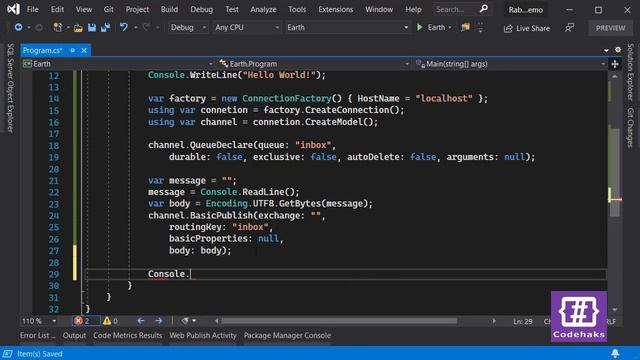This screenshot has width=640, height=360.
Task: Click the Navigate Forward circle icon
Action: pos(39,27)
